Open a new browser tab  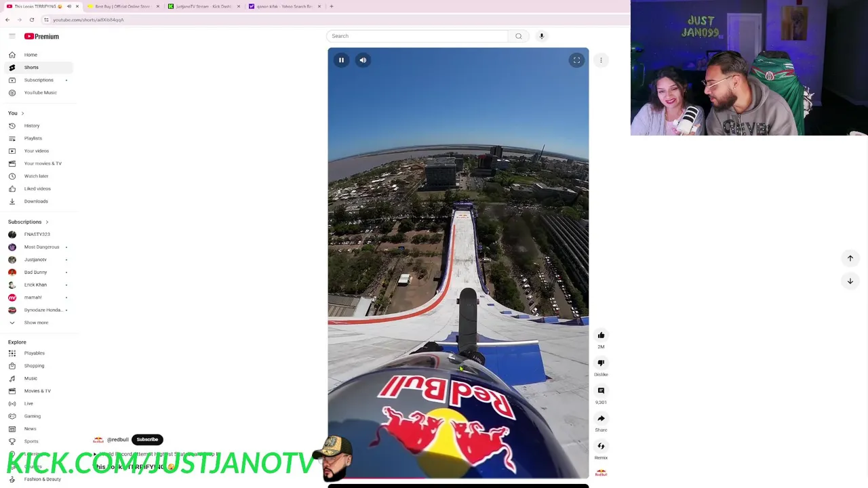(332, 6)
